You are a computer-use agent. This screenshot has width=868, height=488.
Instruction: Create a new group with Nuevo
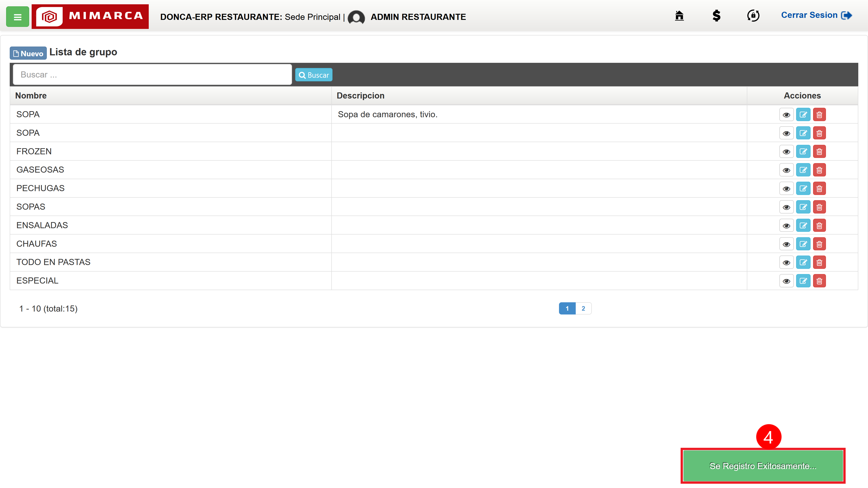point(28,53)
